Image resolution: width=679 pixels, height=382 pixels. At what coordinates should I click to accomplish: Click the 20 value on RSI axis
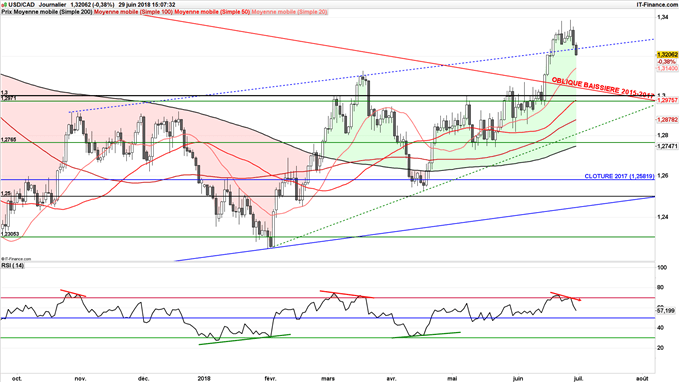click(x=660, y=348)
